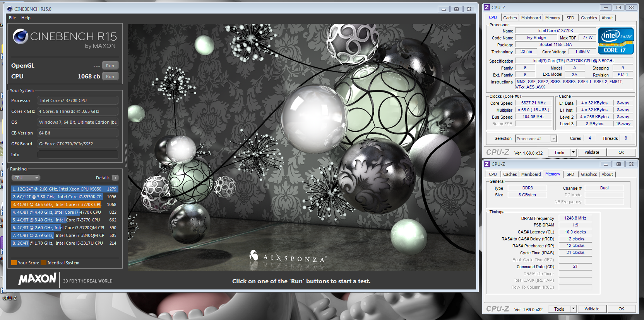This screenshot has width=644, height=320.
Task: Open Memory tab in upper CPU-Z window
Action: tap(553, 18)
